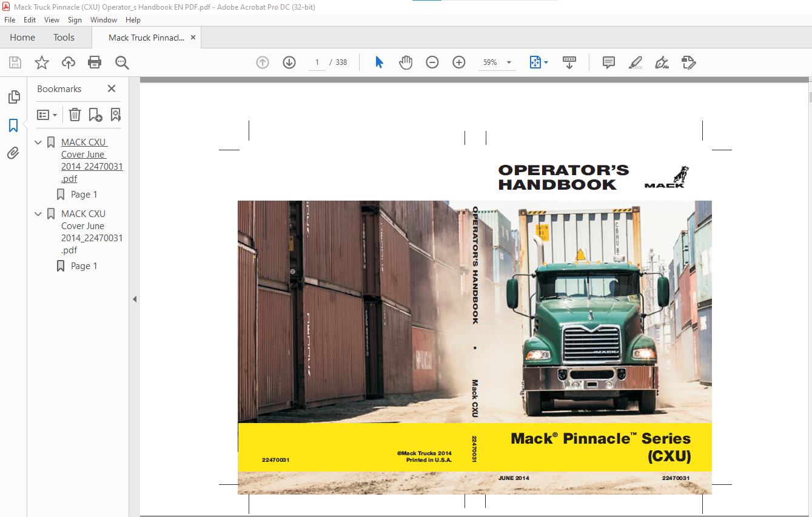Select the arrow Selection tool
Screen dimensions: 812x517
pyautogui.click(x=379, y=62)
